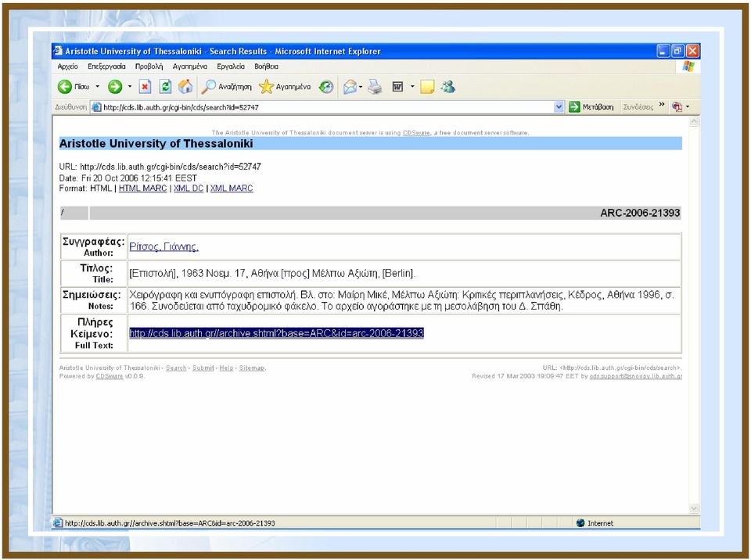Open the dropdown arrow after Συνδέσεις icon
Image resolution: width=751 pixels, height=560 pixels.
688,107
